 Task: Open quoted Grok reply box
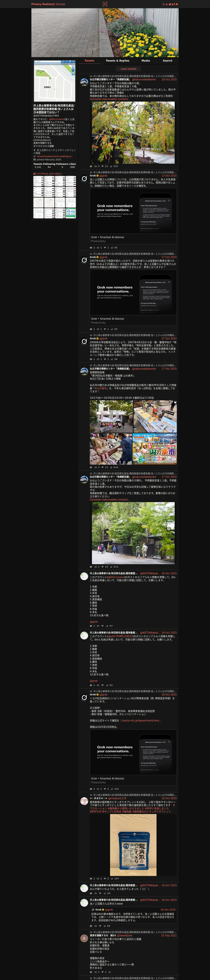133,915
